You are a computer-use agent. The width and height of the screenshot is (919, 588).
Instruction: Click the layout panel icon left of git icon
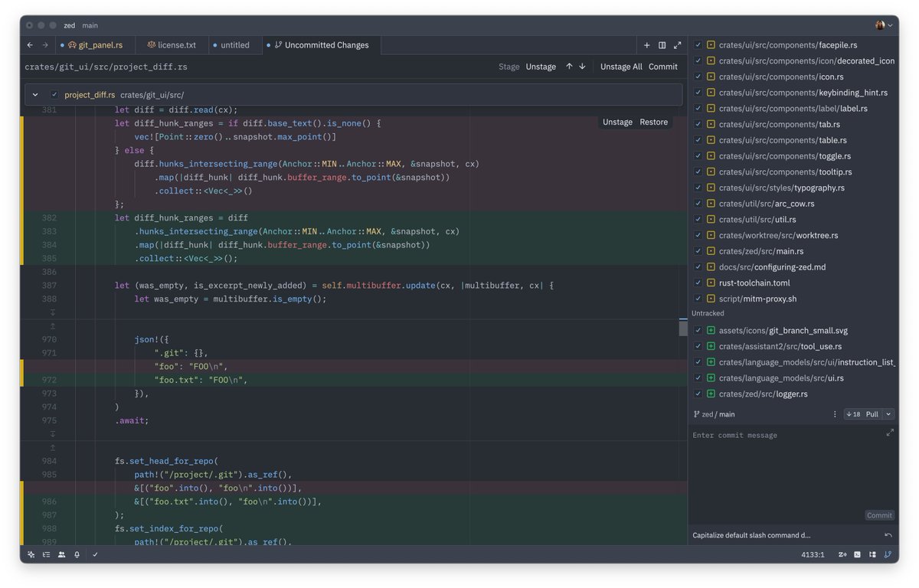(x=873, y=554)
